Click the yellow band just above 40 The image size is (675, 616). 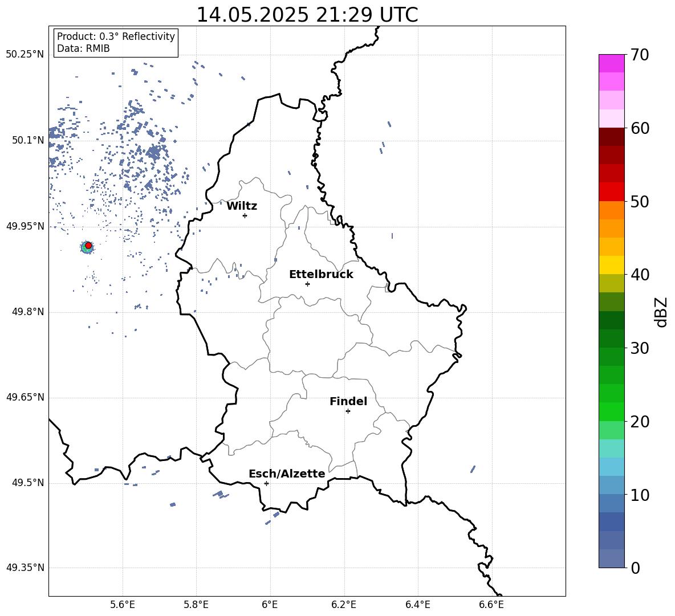[612, 265]
